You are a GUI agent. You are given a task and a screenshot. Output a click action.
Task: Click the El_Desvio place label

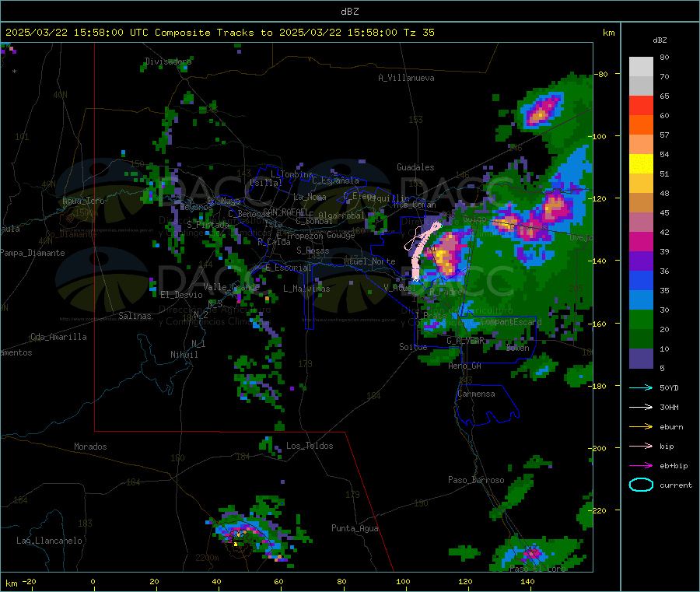(181, 295)
